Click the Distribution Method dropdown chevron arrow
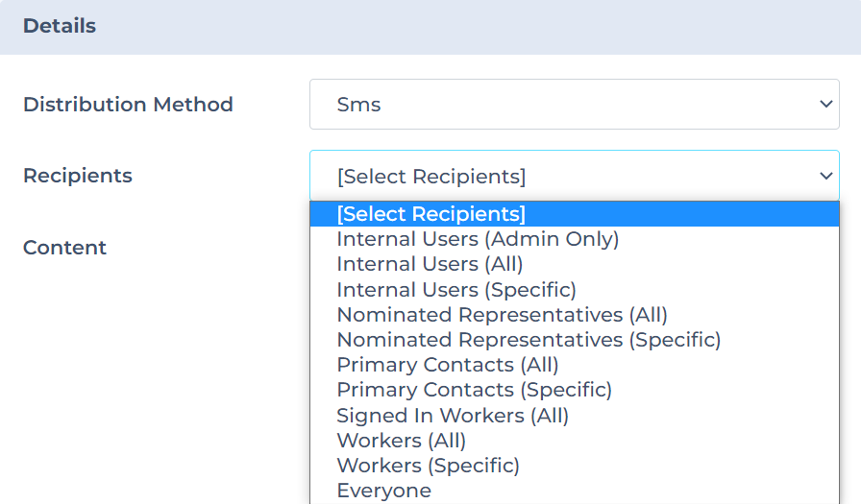 (x=824, y=105)
